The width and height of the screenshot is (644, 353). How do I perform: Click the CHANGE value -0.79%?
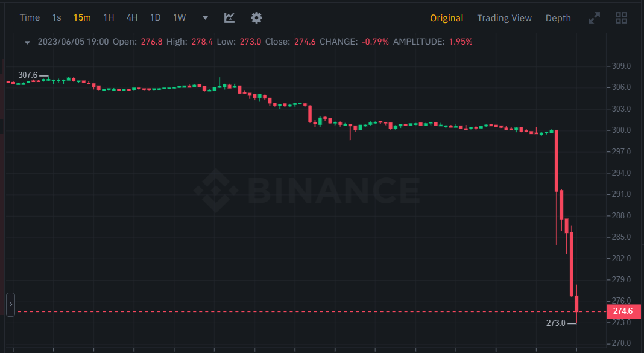coord(376,42)
